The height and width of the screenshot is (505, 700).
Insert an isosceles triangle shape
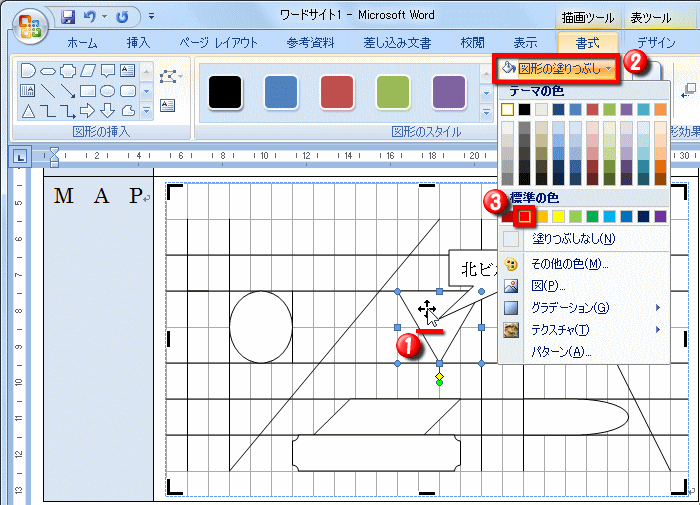pos(28,111)
